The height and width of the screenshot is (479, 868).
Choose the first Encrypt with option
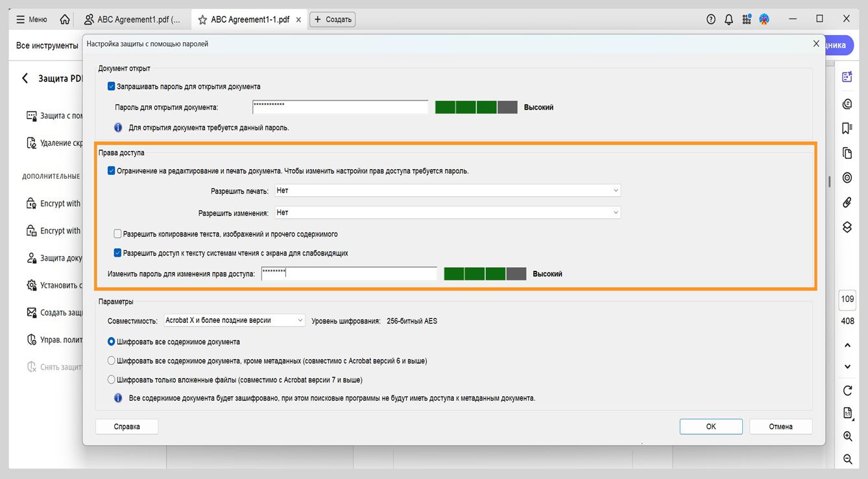[x=54, y=204]
